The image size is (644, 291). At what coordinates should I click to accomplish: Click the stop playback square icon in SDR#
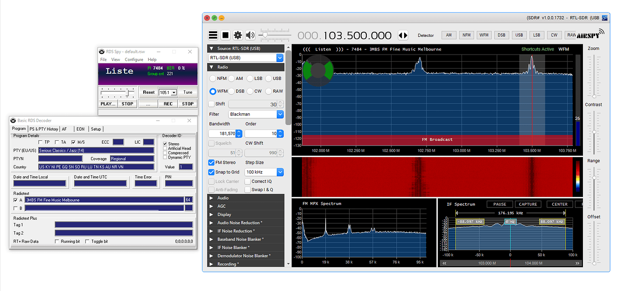point(225,35)
